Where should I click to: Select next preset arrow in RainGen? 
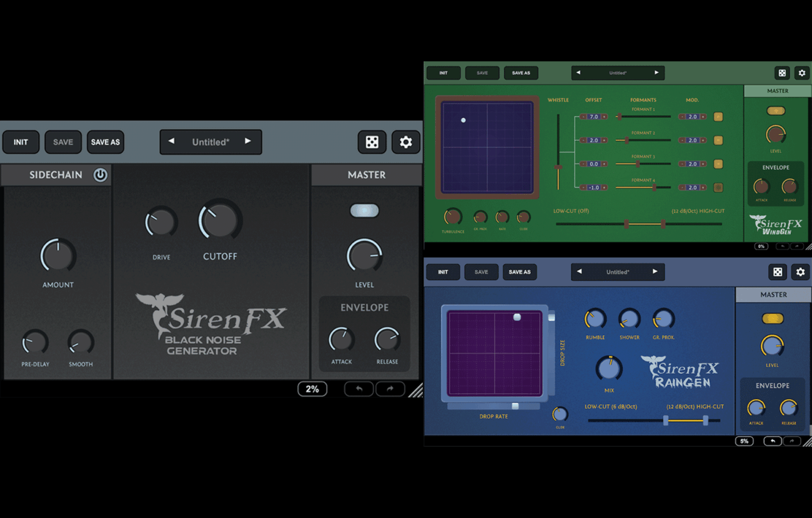coord(655,271)
